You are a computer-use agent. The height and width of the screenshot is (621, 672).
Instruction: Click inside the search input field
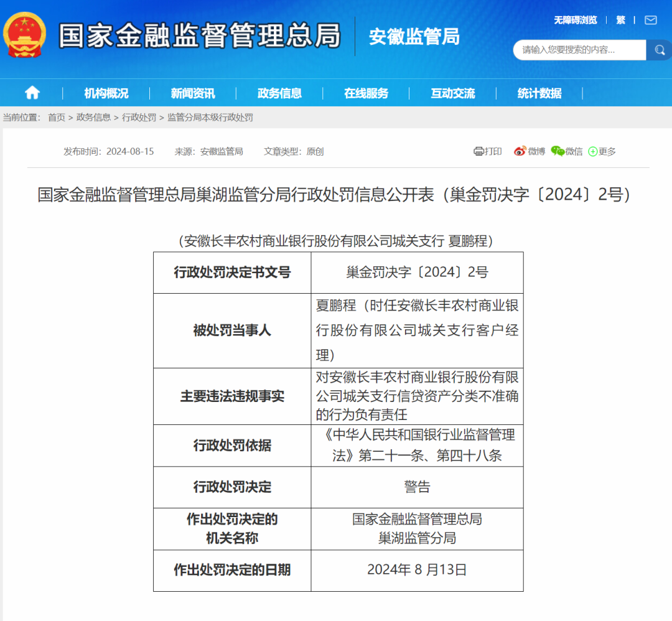(579, 50)
